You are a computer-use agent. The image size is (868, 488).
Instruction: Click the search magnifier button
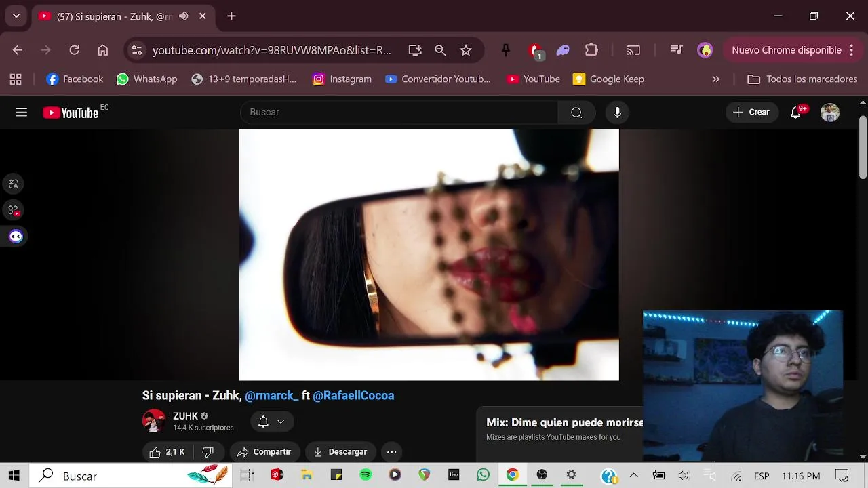coord(576,113)
